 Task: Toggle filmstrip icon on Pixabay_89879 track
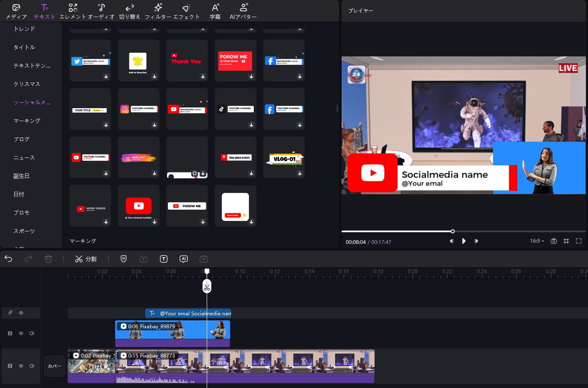pos(10,333)
